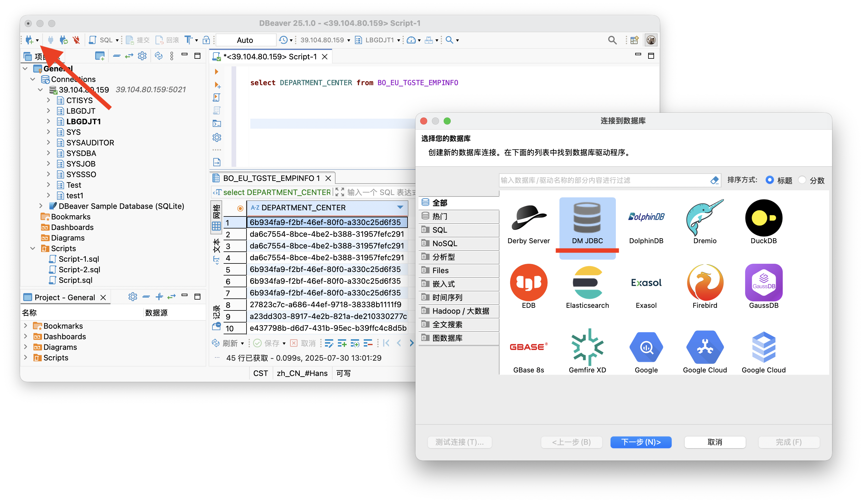Click the execute SQL statement arrow icon
865x504 pixels.
216,72
